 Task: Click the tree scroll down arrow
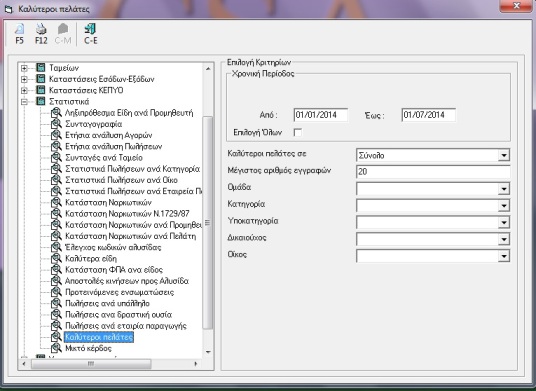click(x=208, y=352)
